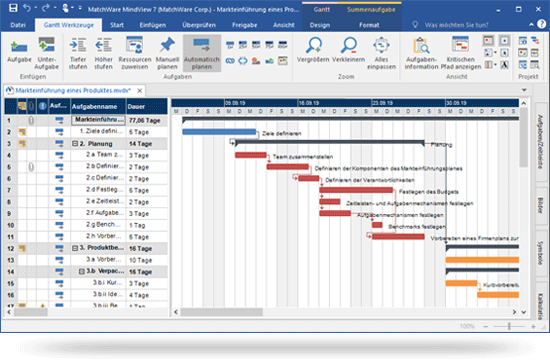Set task progress to 0%

[230, 45]
